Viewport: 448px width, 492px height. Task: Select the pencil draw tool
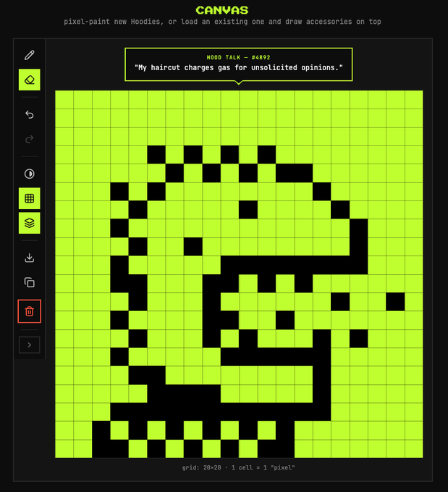click(x=29, y=55)
